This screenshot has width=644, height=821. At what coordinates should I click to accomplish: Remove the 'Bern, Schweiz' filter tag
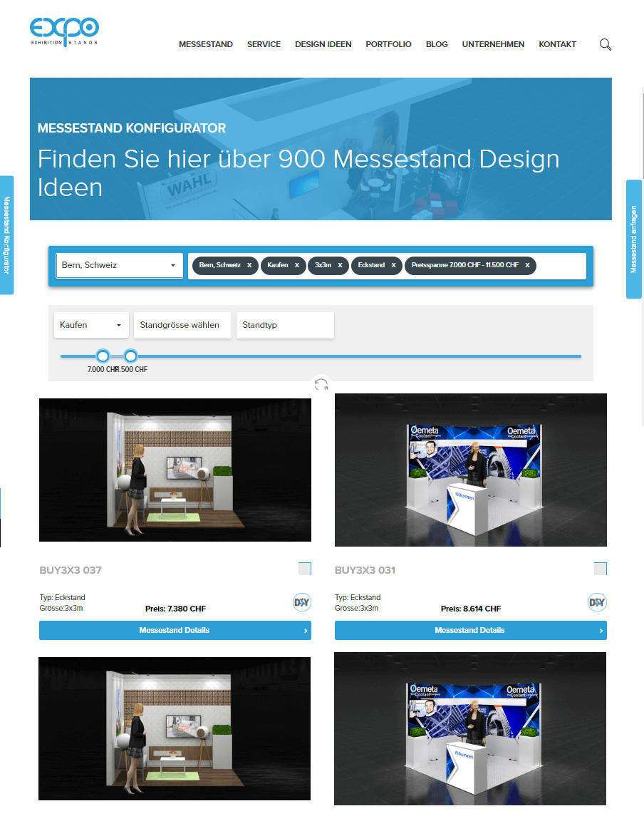[249, 265]
